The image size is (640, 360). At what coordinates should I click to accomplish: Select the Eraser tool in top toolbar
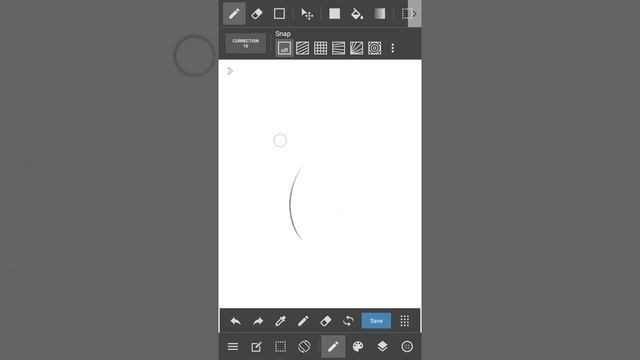[x=257, y=14]
